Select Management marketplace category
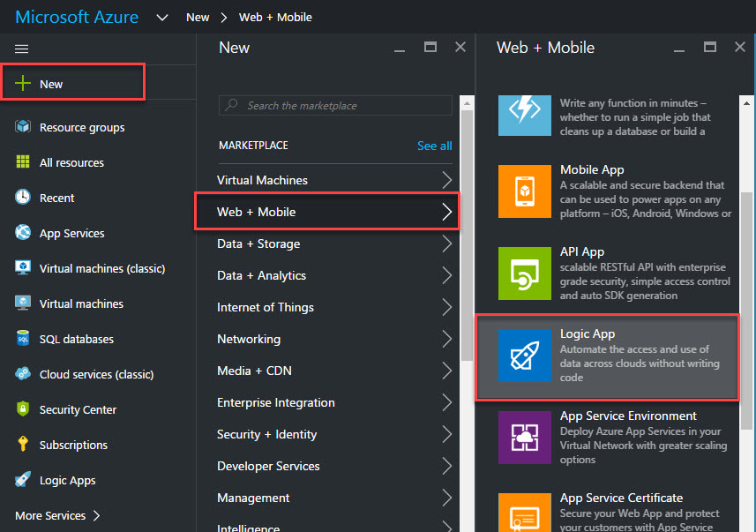The width and height of the screenshot is (756, 532). coord(334,498)
